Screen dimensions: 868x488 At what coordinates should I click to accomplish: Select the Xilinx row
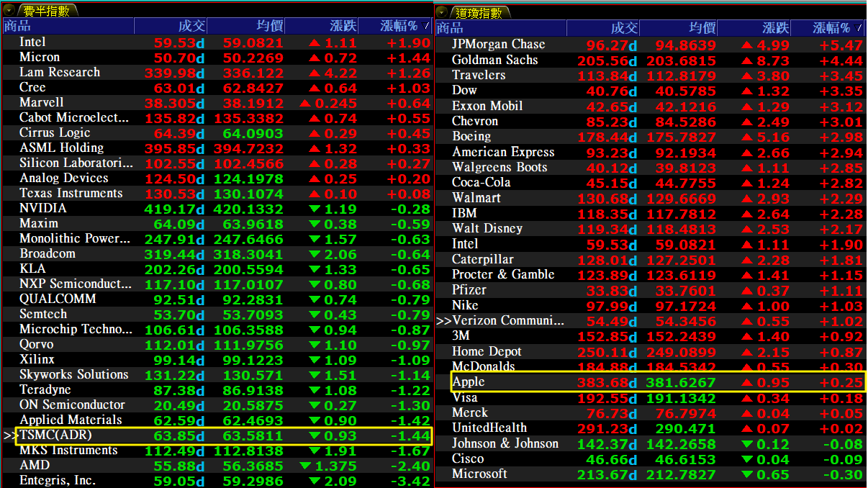[217, 360]
